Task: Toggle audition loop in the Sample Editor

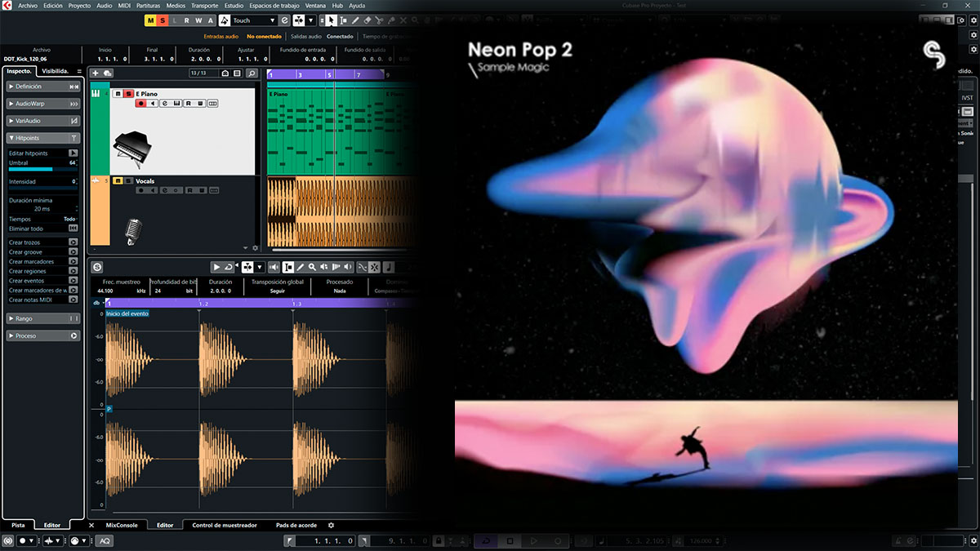Action: [x=229, y=267]
